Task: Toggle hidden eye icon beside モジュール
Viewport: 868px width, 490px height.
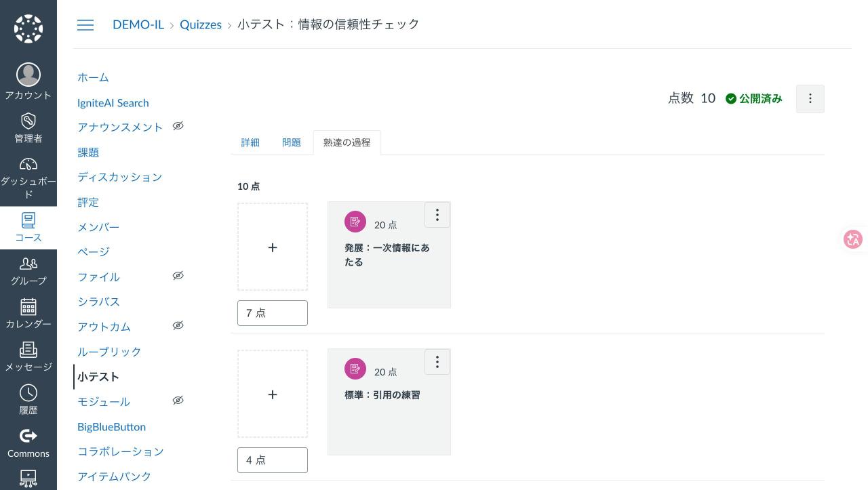Action: [178, 401]
